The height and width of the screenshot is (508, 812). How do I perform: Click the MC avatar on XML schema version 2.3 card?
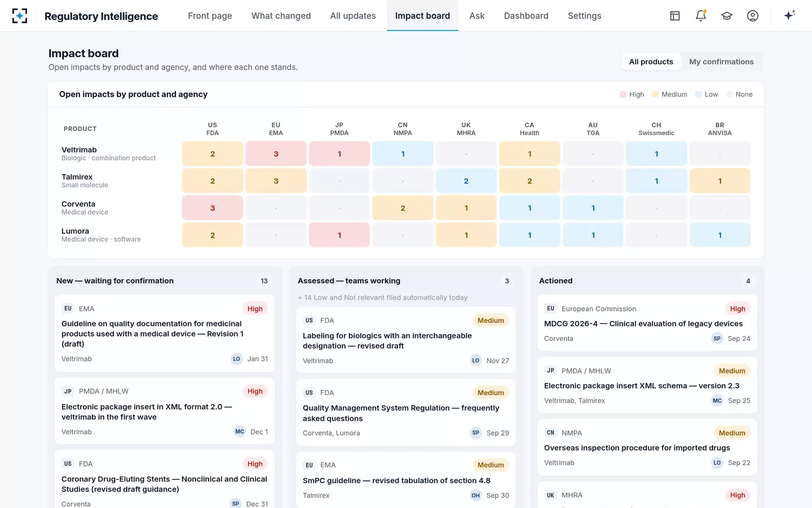717,401
